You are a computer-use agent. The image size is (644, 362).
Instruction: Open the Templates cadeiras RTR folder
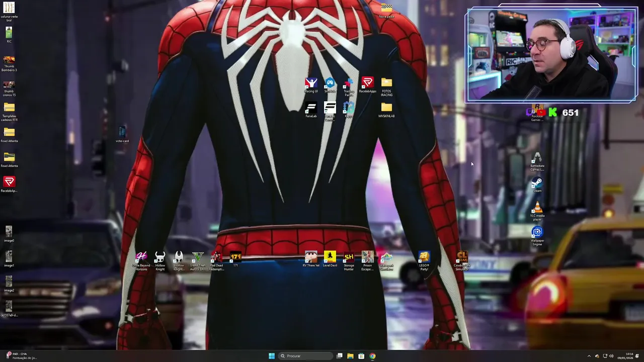pyautogui.click(x=9, y=112)
